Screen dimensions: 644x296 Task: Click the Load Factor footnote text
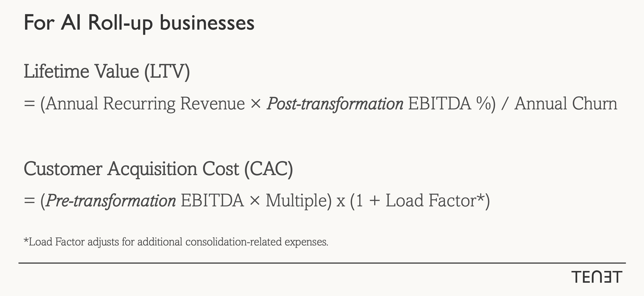coord(176,242)
